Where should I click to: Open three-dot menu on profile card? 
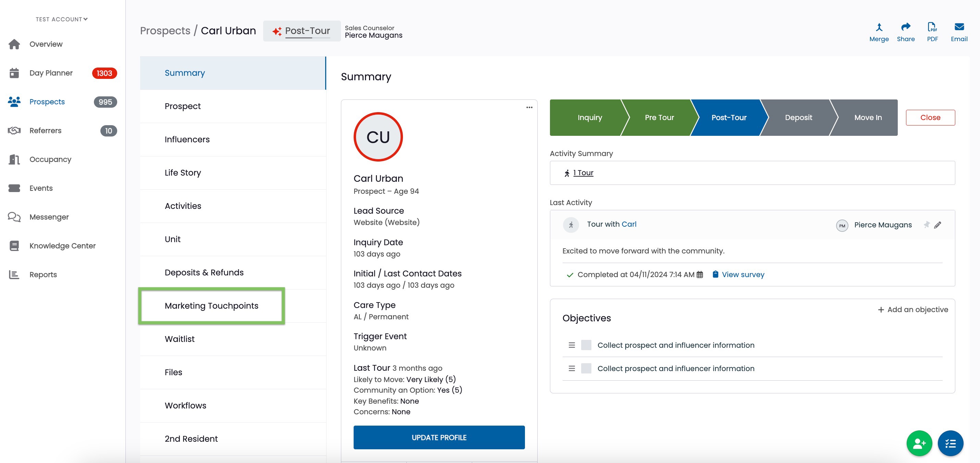529,107
